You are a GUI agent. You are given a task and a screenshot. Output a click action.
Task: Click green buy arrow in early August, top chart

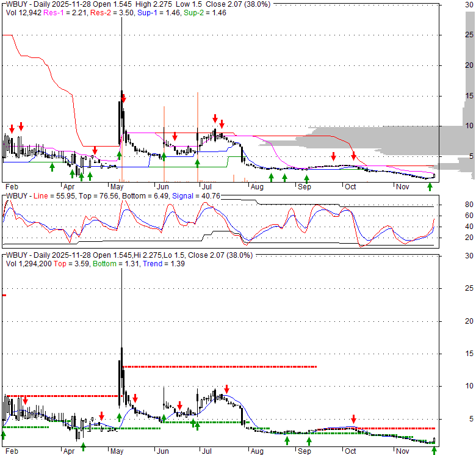[271, 178]
